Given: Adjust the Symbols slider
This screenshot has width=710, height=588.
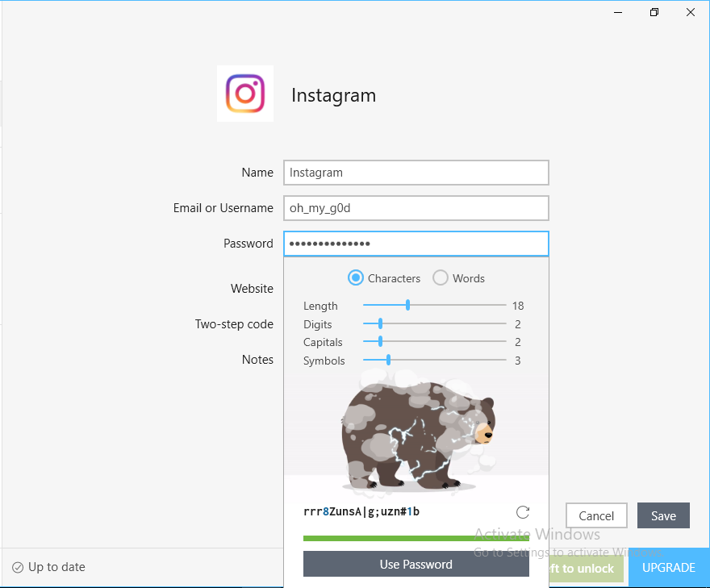Looking at the screenshot, I should point(389,360).
